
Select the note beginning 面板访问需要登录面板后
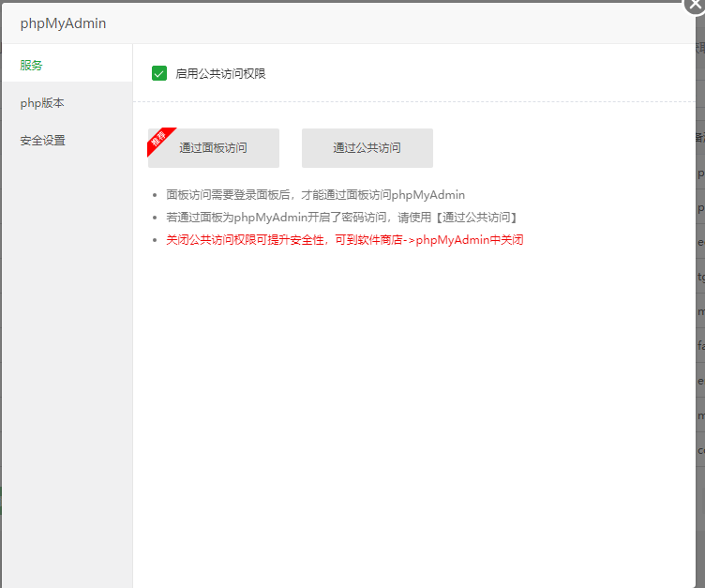coord(315,195)
